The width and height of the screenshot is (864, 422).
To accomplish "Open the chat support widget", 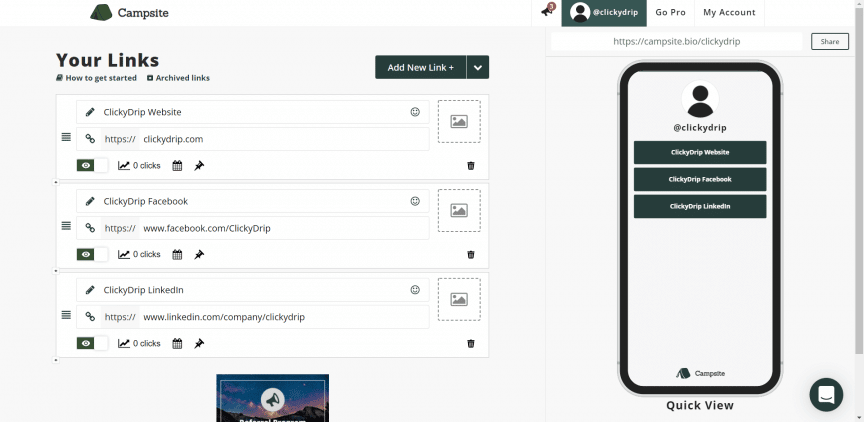I will (x=826, y=395).
